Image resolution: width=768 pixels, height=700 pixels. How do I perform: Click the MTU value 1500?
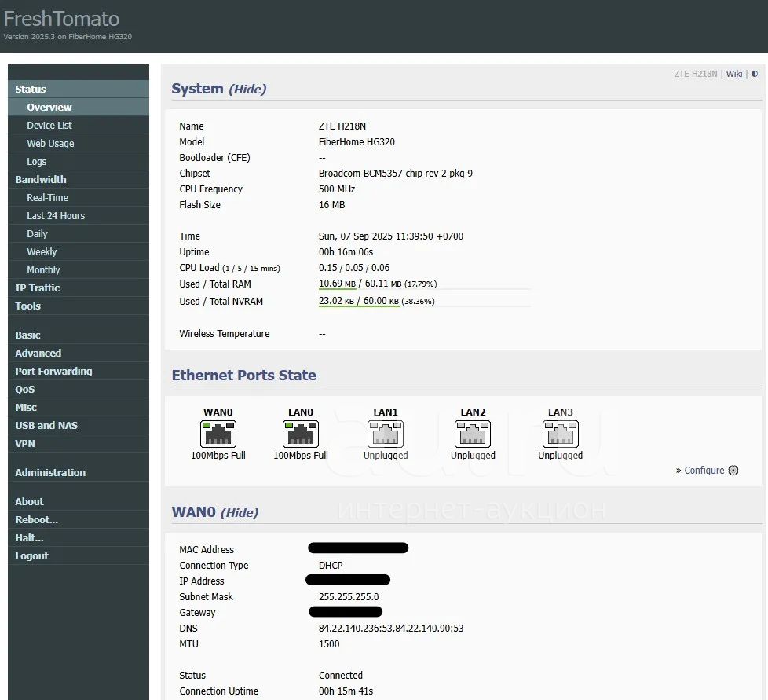coord(329,643)
